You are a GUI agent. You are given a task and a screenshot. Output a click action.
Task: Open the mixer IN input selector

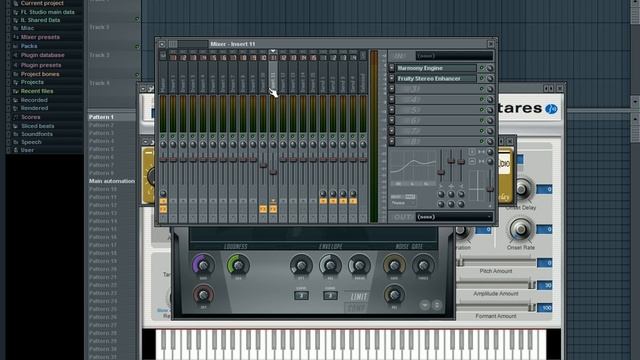(x=454, y=56)
